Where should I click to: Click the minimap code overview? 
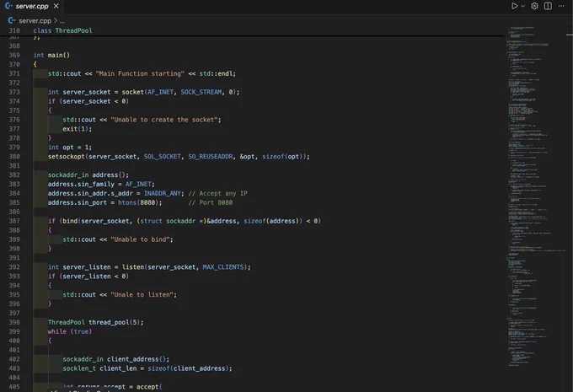pos(535,196)
